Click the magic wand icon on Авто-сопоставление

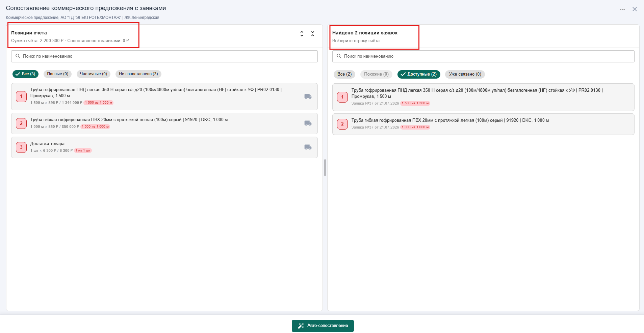click(301, 326)
